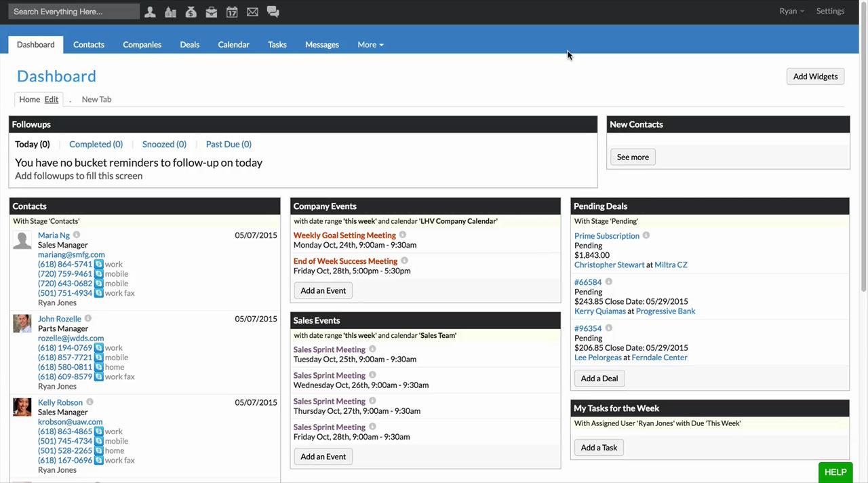The height and width of the screenshot is (483, 868).
Task: Open email link mariang@smfg.com
Action: click(71, 254)
